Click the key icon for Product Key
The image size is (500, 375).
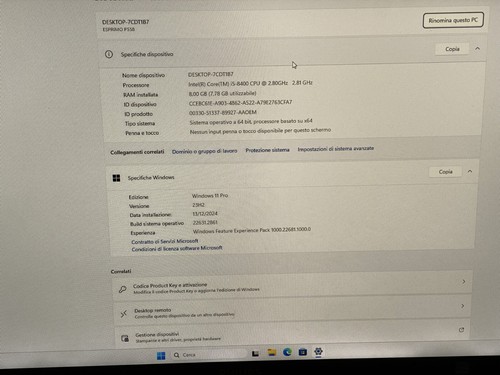tap(123, 289)
